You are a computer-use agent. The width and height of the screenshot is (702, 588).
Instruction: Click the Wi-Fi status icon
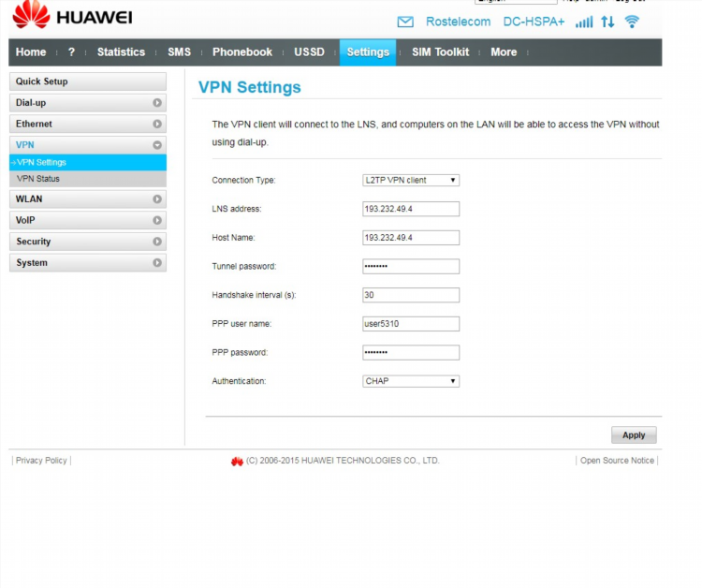point(632,22)
